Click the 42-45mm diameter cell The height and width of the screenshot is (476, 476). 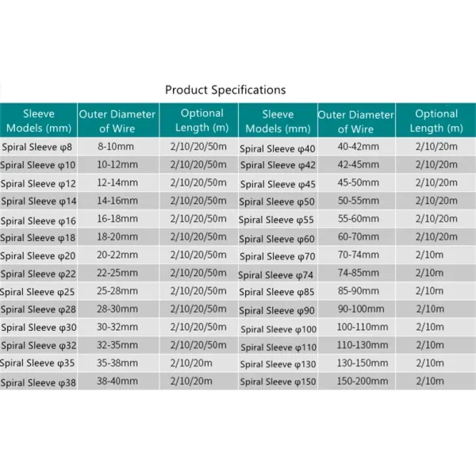[x=357, y=164]
